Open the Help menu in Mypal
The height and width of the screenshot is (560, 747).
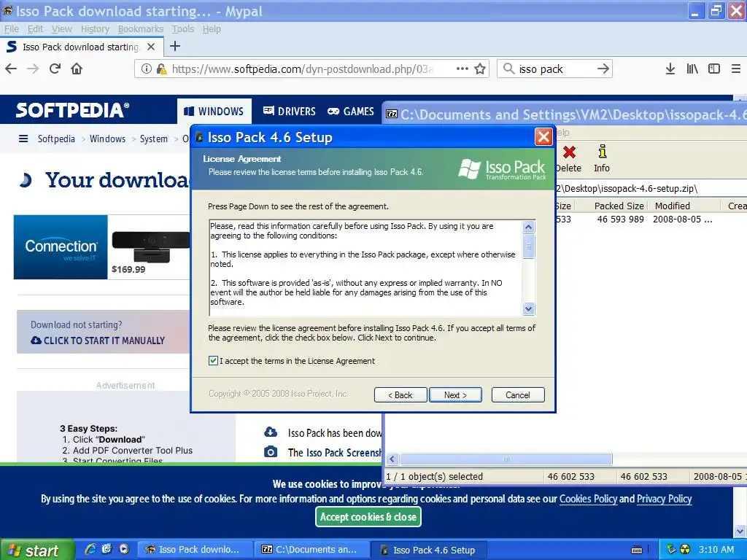click(212, 29)
